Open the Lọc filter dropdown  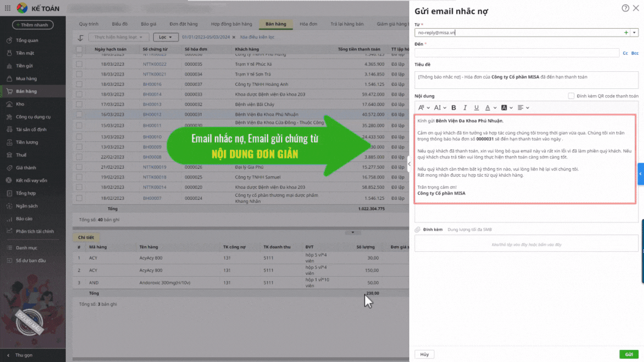165,37
